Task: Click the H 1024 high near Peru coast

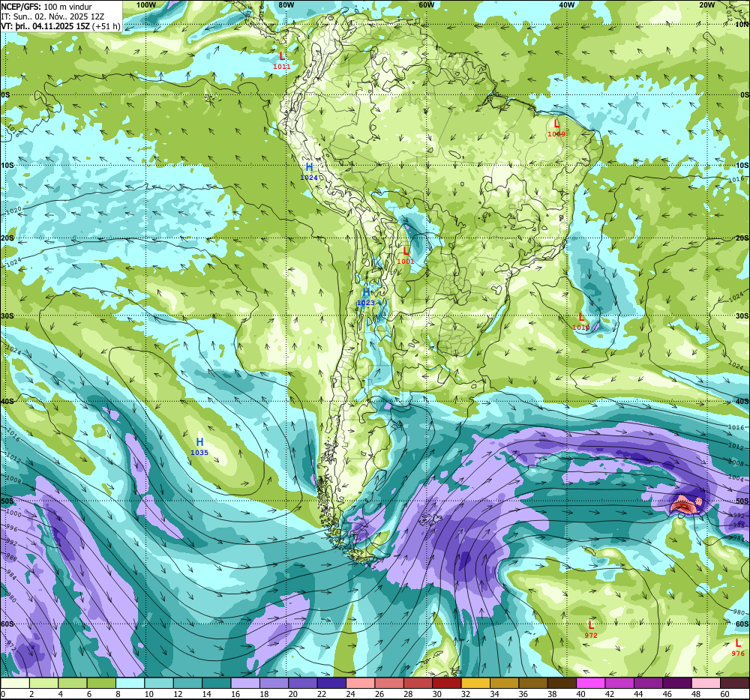Action: point(309,172)
